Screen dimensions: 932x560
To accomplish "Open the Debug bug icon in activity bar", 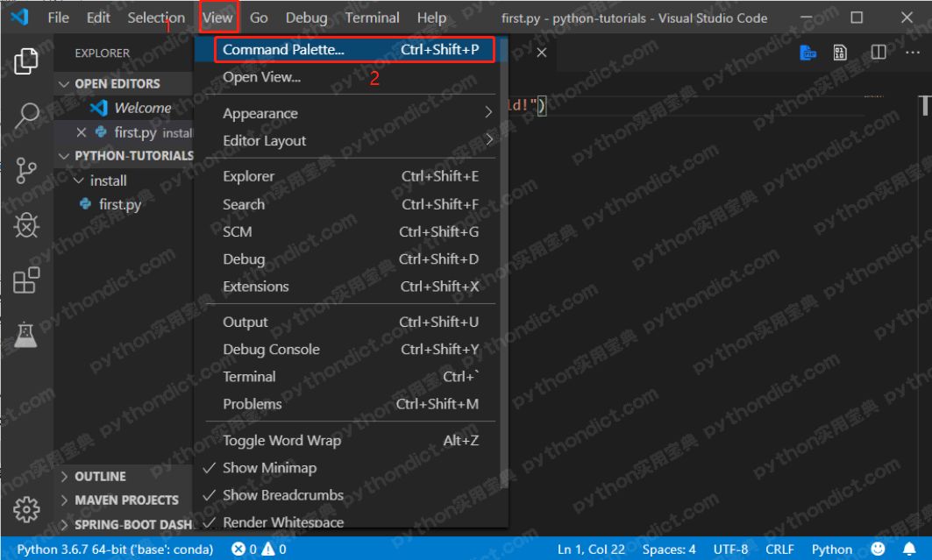I will click(x=26, y=225).
